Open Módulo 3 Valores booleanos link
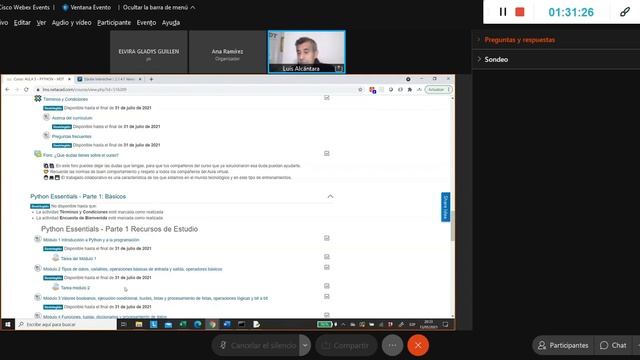 point(156,298)
